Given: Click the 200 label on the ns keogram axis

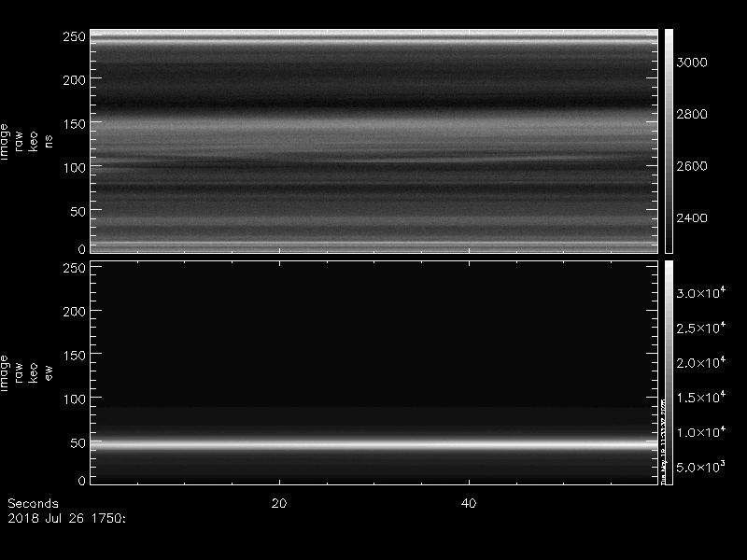Looking at the screenshot, I should [x=74, y=80].
